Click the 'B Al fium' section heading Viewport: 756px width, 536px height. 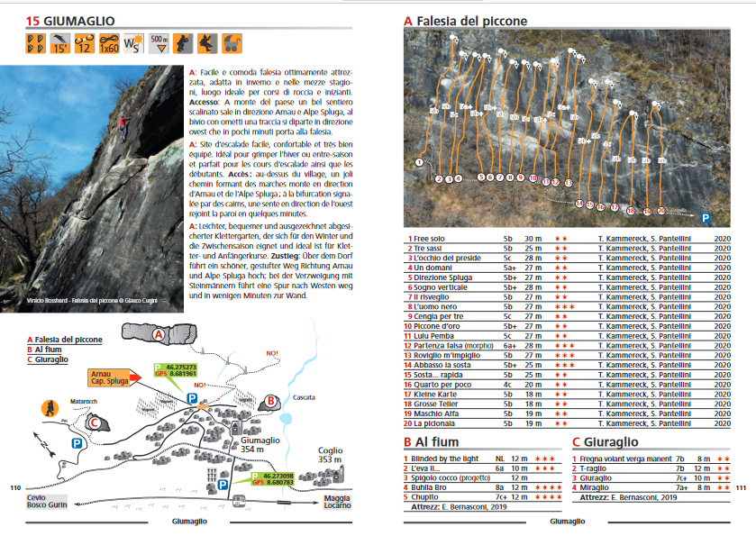pyautogui.click(x=431, y=442)
